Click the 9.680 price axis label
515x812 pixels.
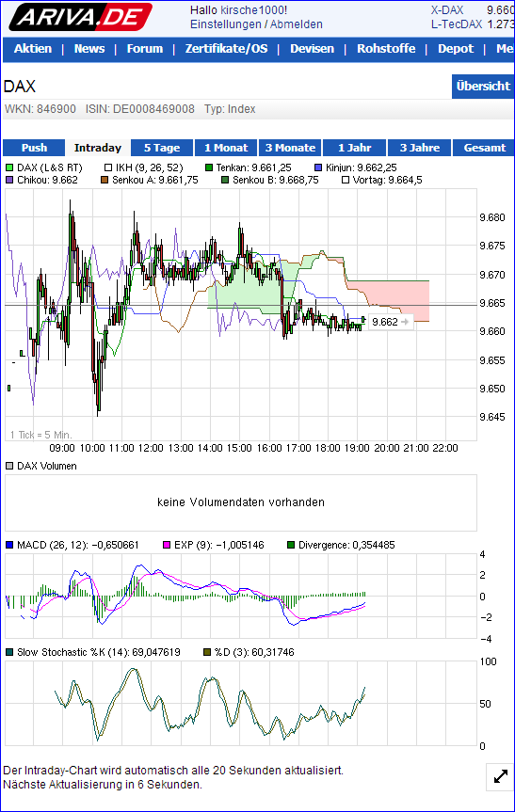click(492, 217)
